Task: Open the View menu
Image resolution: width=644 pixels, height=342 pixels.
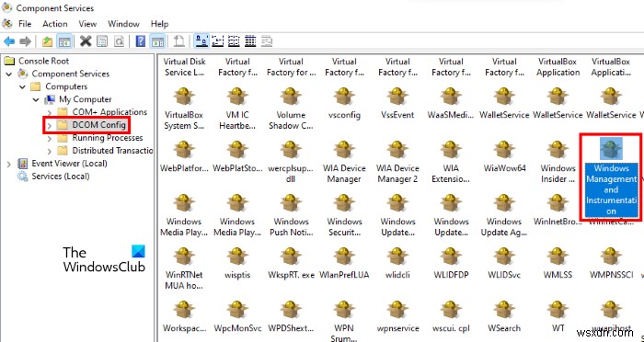Action: coord(87,24)
